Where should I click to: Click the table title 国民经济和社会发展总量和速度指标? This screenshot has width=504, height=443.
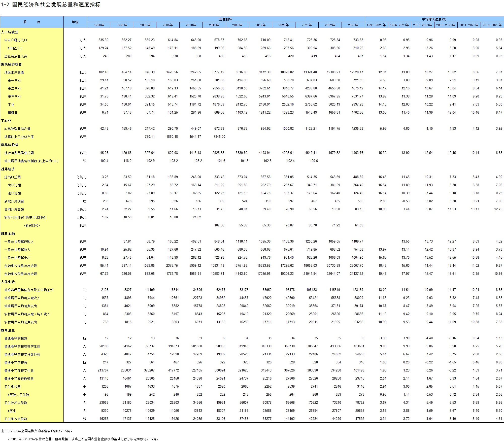(x=56, y=5)
